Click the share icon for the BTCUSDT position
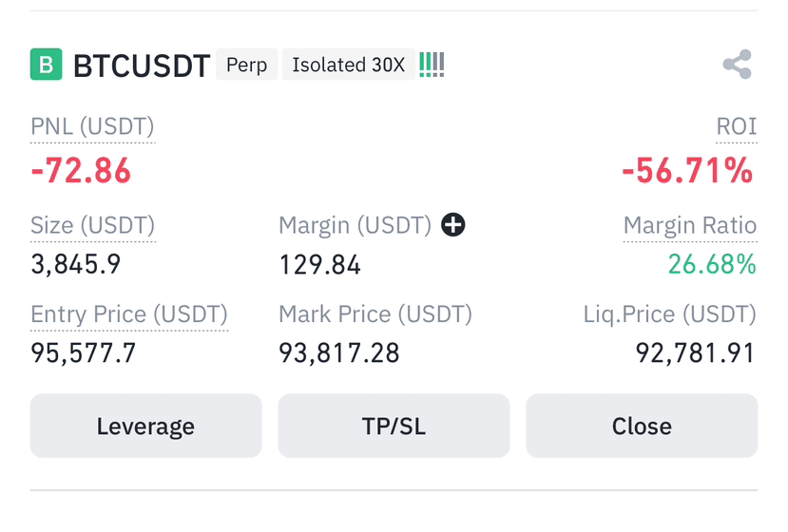The height and width of the screenshot is (532, 788). [738, 65]
